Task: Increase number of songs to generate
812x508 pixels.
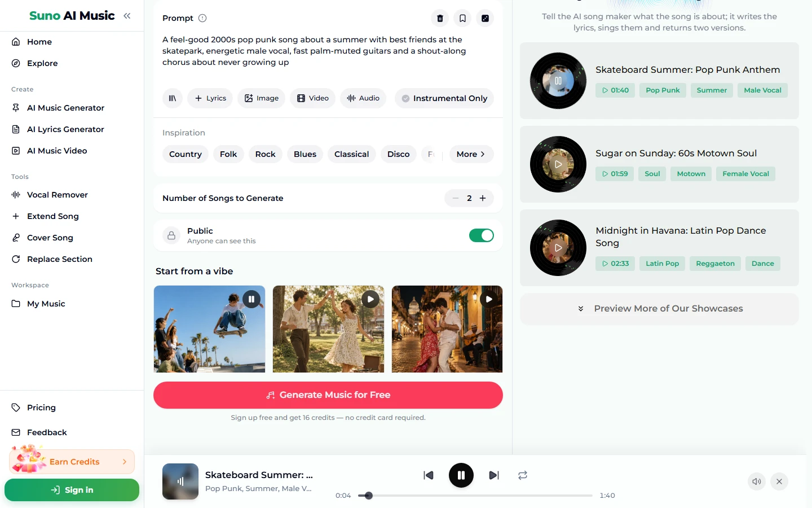Action: [483, 198]
